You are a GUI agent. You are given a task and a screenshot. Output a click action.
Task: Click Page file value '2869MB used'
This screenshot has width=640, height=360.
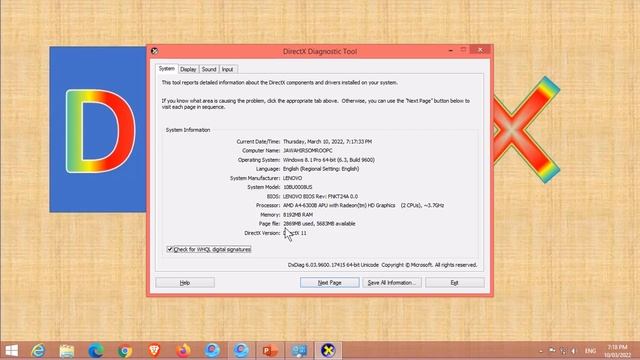click(319, 224)
